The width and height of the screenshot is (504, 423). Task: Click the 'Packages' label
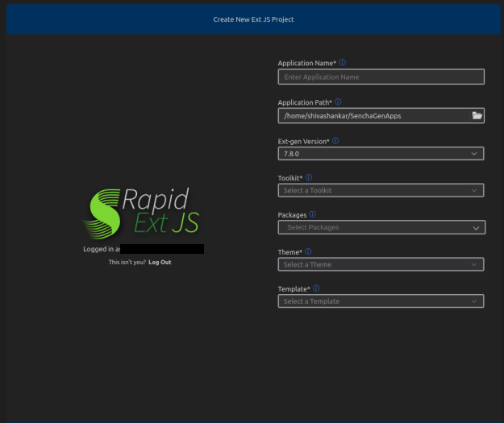pos(292,215)
